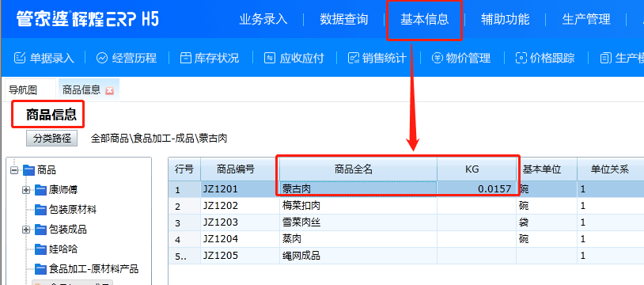Click the 袋 unit cell for 雪菜肉丝
This screenshot has width=644, height=285.
point(547,222)
